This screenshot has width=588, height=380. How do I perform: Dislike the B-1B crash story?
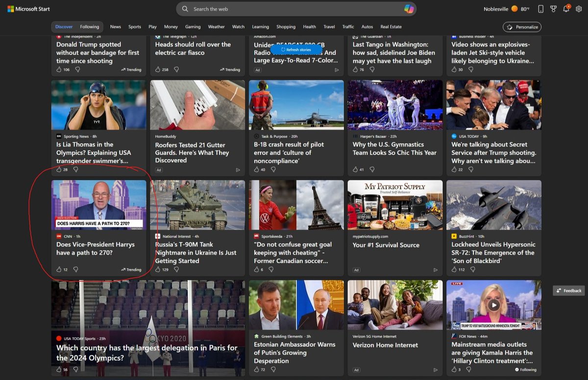pos(273,169)
